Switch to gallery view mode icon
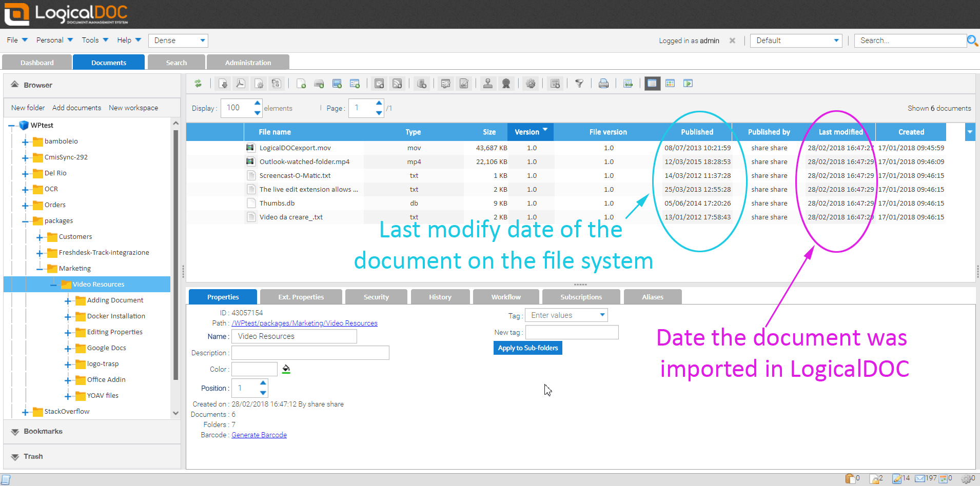980x486 pixels. pyautogui.click(x=670, y=84)
